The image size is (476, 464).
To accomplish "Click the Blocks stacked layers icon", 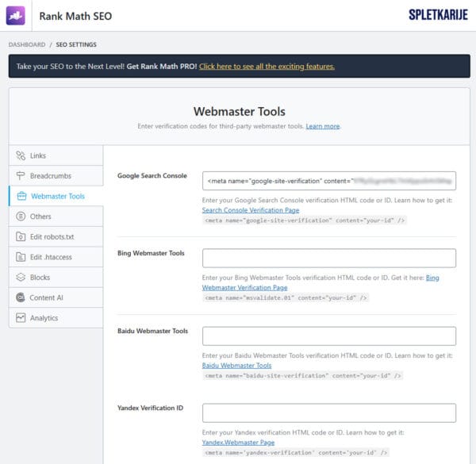I will click(x=21, y=278).
